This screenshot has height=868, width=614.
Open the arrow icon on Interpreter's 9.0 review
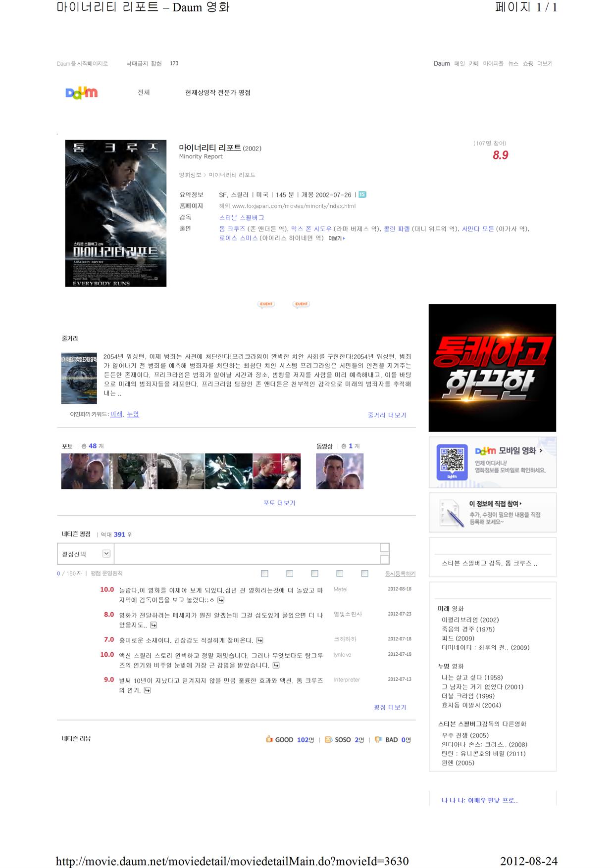tap(148, 690)
